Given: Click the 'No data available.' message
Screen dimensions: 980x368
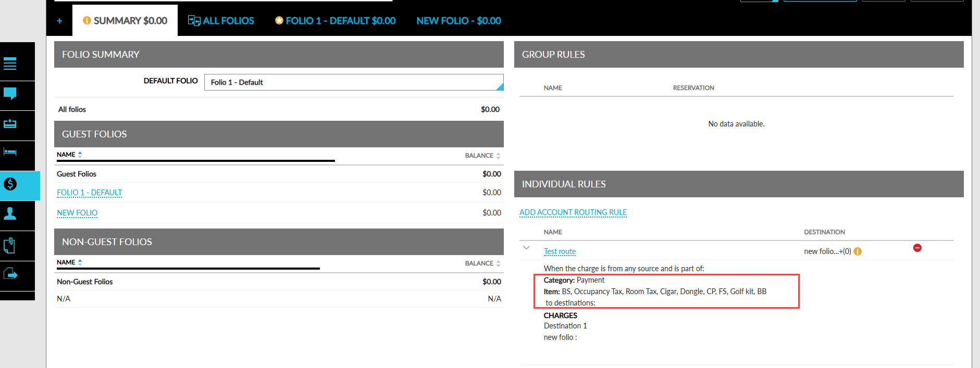Looking at the screenshot, I should pos(736,124).
